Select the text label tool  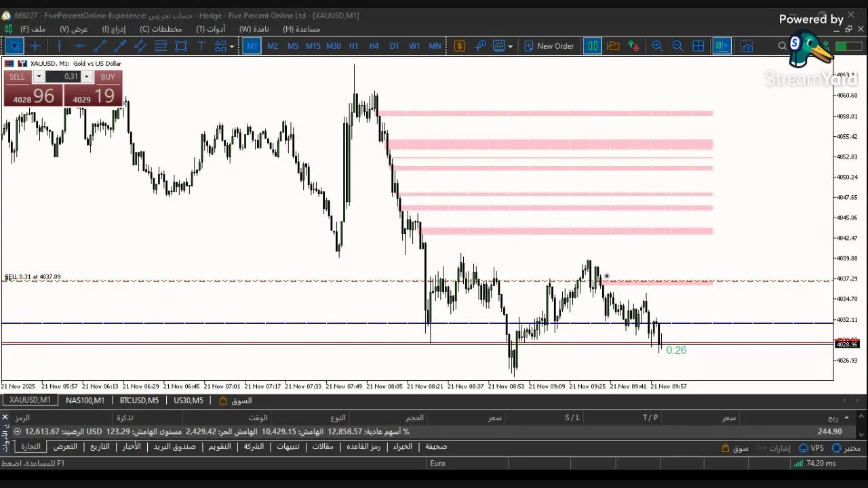[201, 46]
